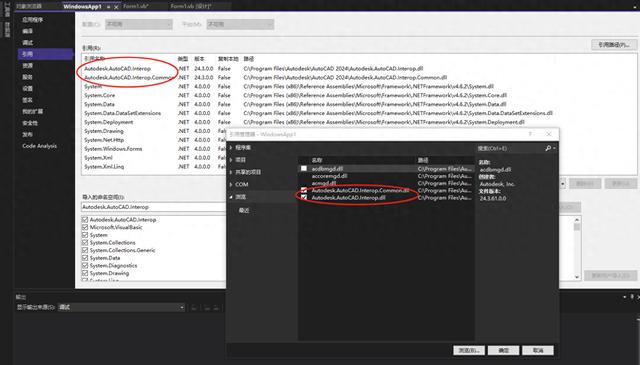
Task: Expand the COM node in Reference Manager
Action: tap(231, 185)
